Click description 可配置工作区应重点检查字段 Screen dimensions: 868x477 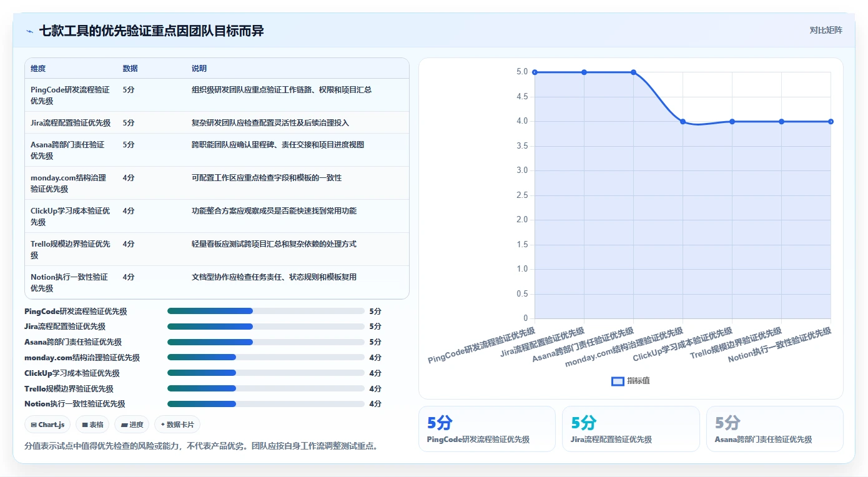tap(267, 178)
